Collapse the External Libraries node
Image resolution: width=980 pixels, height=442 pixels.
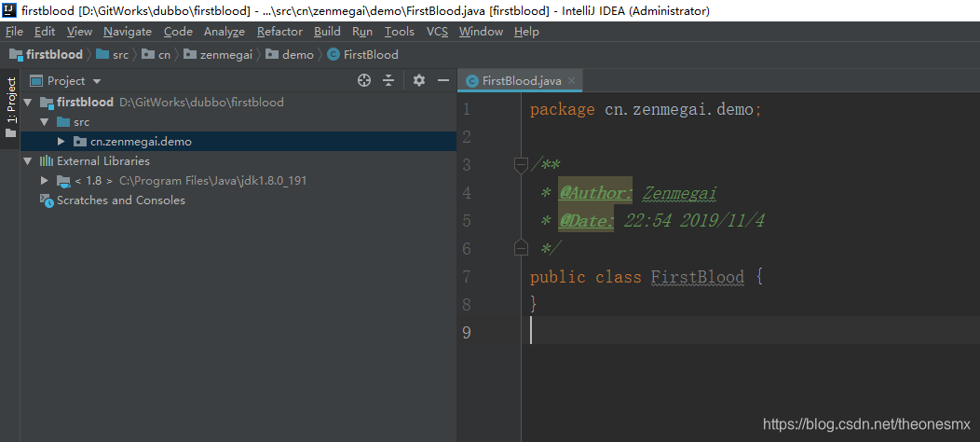(28, 161)
